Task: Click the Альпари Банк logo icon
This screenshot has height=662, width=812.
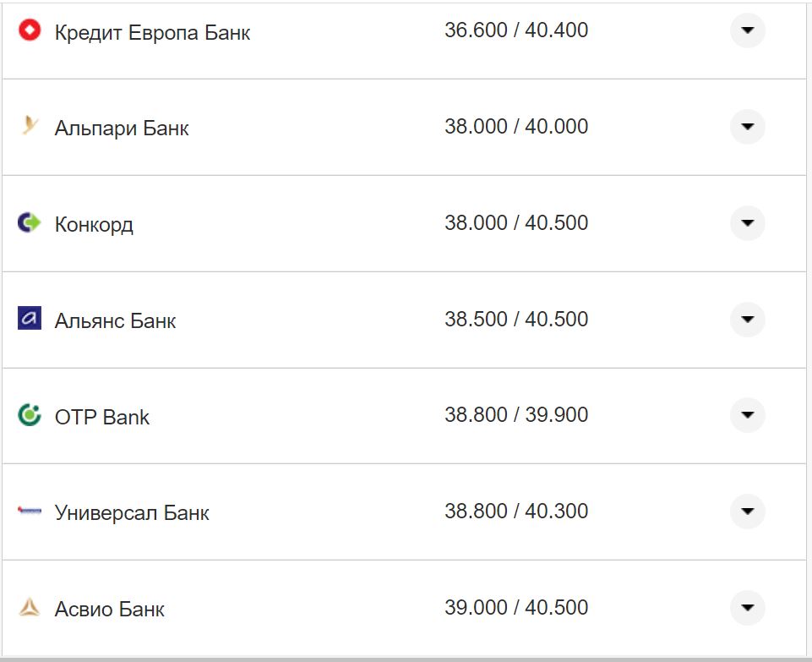Action: pos(30,127)
